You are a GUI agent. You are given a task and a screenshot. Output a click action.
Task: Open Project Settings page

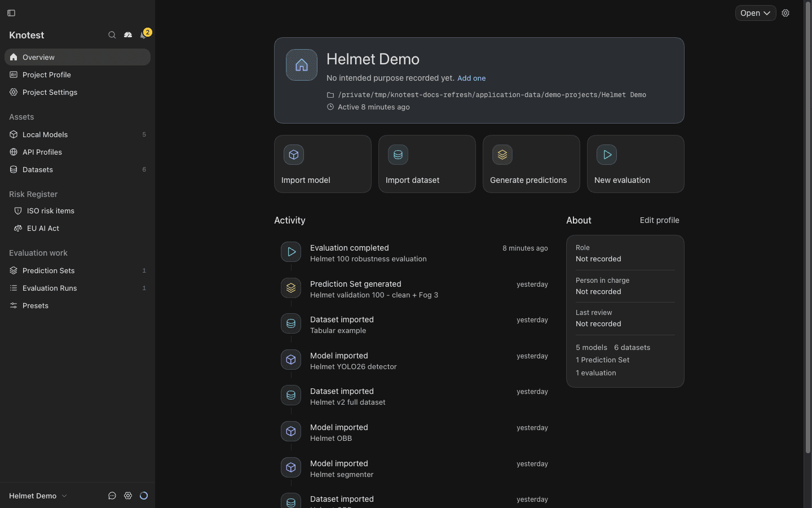(x=77, y=92)
